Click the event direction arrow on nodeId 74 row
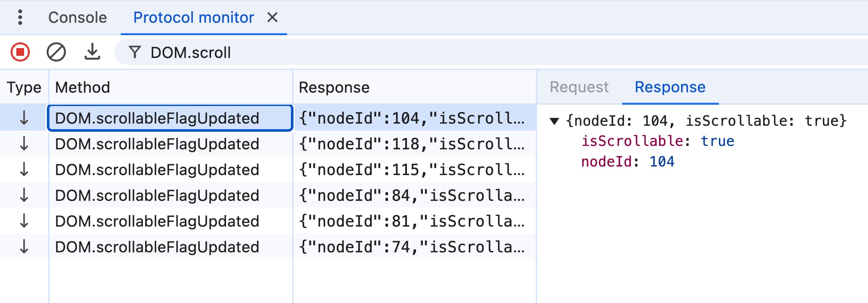This screenshot has width=868, height=303. click(x=24, y=247)
